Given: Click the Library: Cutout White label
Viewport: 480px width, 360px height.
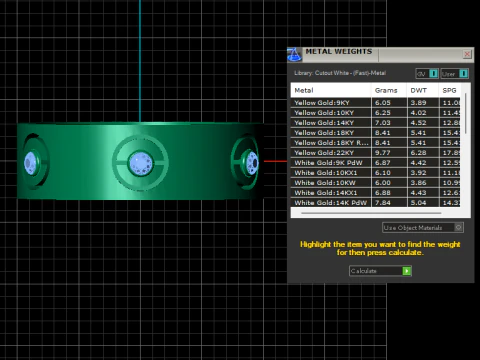Looking at the screenshot, I should pyautogui.click(x=340, y=73).
